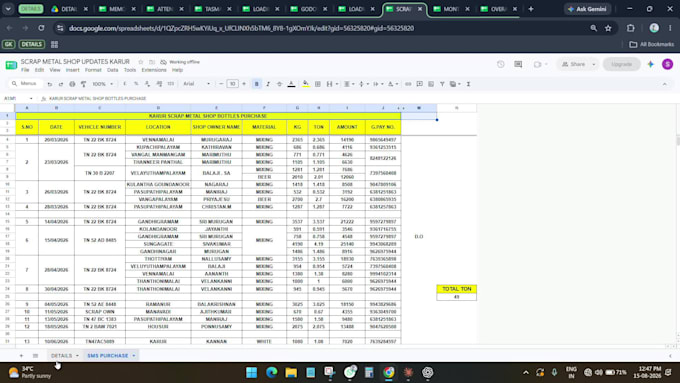680x383 pixels.
Task: Apply percent format to selection
Action: (x=136, y=84)
